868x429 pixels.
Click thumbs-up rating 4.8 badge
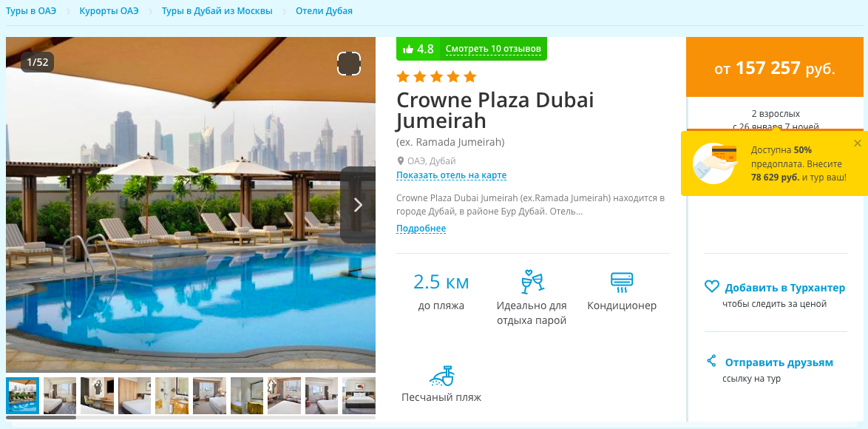(418, 49)
